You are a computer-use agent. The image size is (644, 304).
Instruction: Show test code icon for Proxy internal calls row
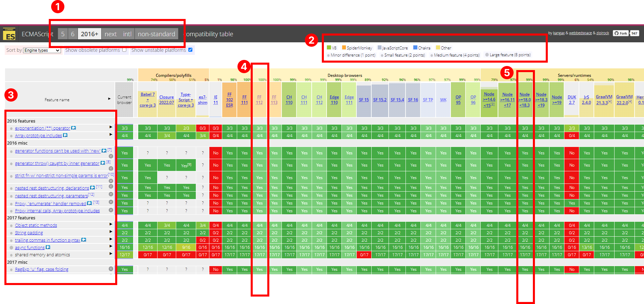tap(111, 210)
